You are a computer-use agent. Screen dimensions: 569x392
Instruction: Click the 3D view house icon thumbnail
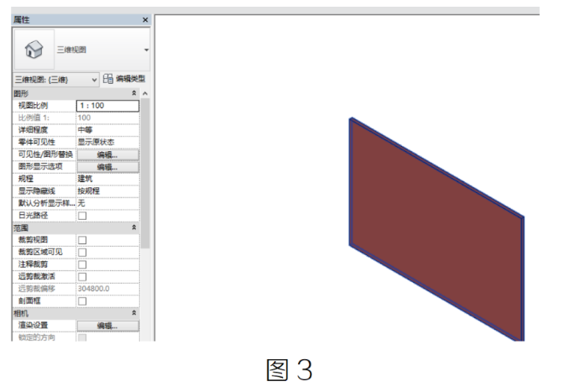[x=34, y=50]
